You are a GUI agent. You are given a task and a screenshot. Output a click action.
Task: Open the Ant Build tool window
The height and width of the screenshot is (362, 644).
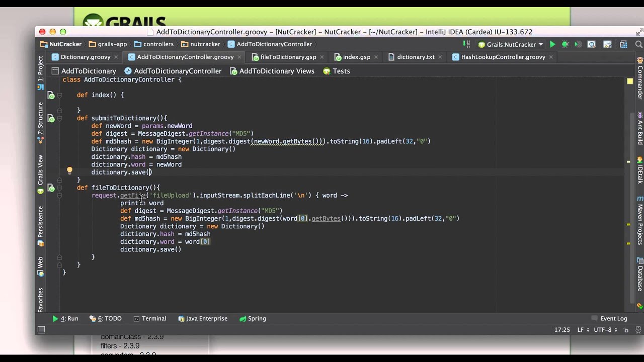[640, 129]
